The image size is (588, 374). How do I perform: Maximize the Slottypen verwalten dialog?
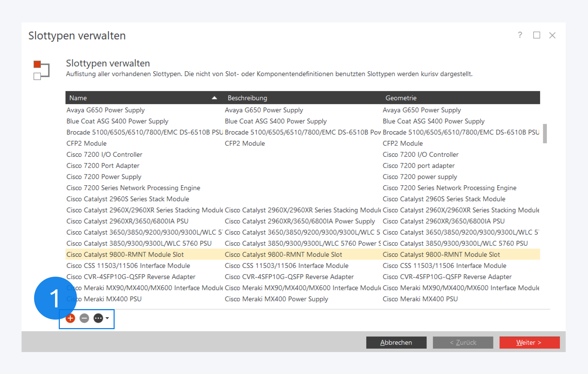[536, 35]
